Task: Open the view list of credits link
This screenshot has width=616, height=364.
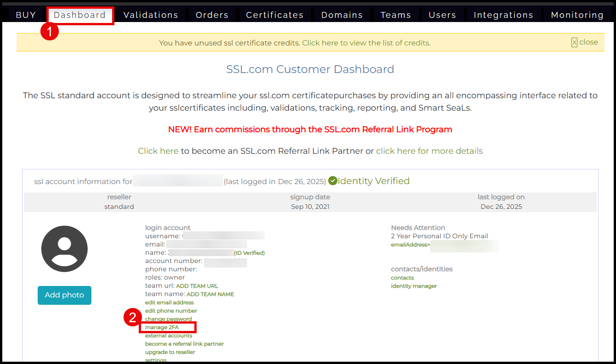Action: tap(366, 43)
